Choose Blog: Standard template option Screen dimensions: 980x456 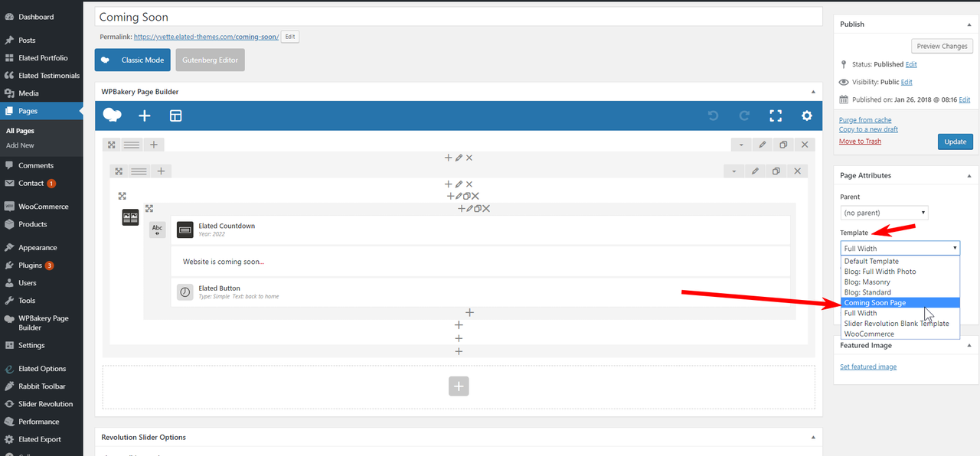point(900,292)
